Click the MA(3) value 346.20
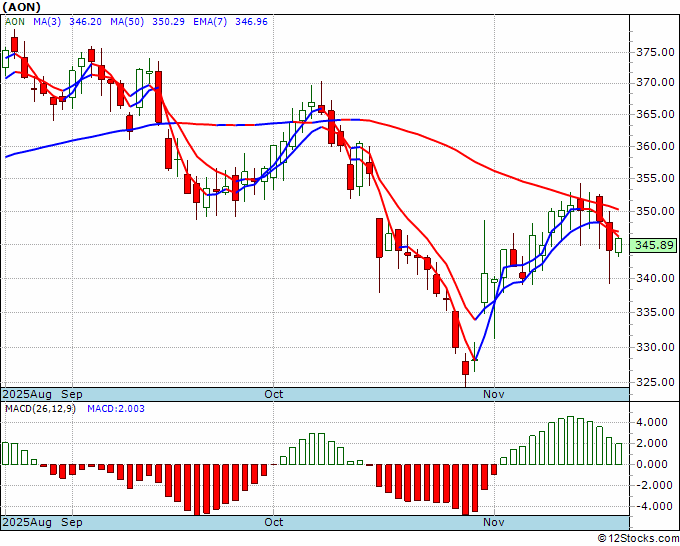The image size is (680, 546). [x=85, y=22]
